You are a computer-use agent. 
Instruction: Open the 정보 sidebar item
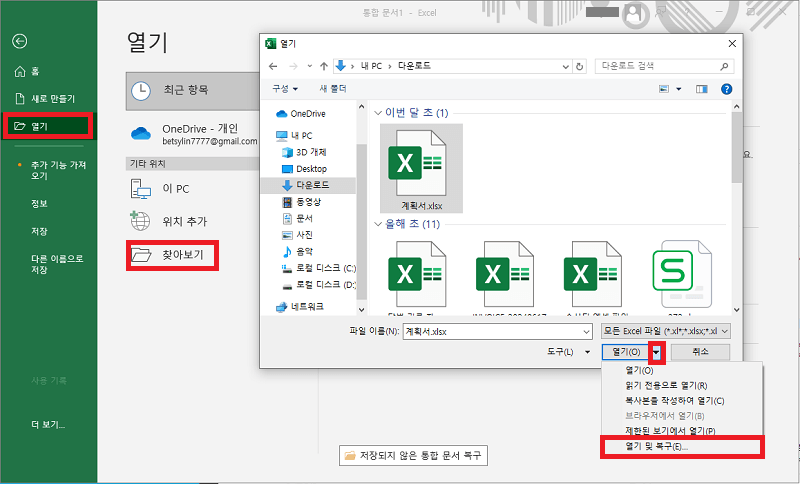pyautogui.click(x=39, y=203)
